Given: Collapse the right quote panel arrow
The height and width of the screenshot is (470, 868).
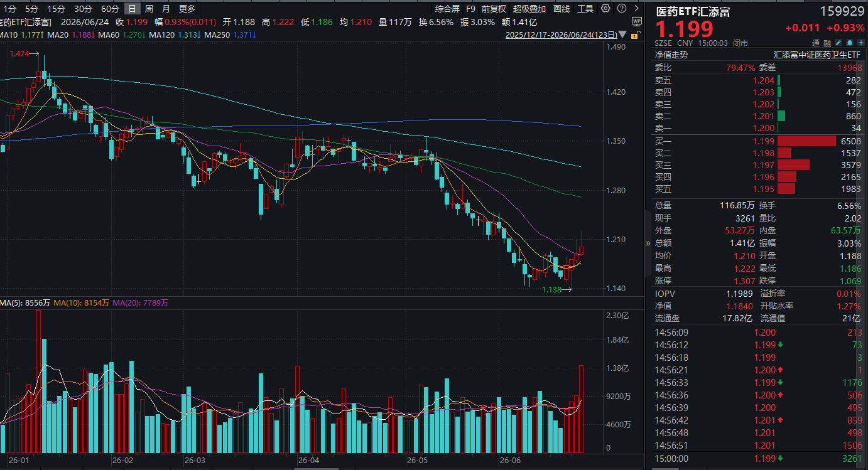Looking at the screenshot, I should coord(648,243).
